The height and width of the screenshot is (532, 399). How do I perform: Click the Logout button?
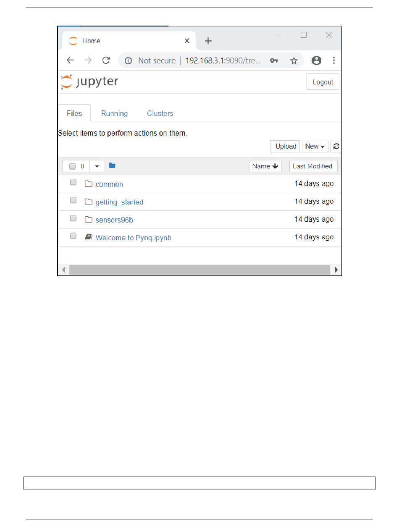(323, 82)
